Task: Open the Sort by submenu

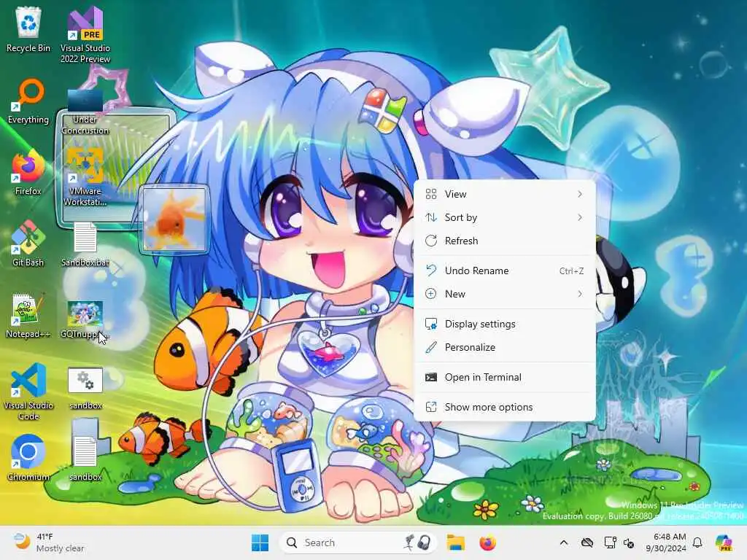Action: tap(505, 217)
